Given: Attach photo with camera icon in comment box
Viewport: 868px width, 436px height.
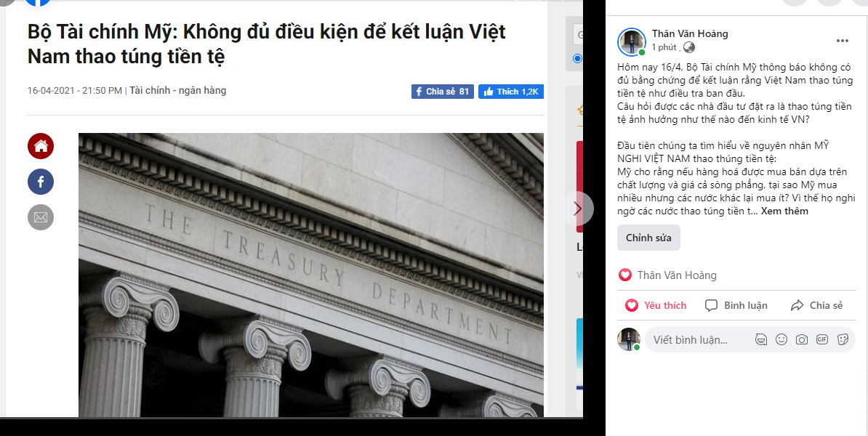Looking at the screenshot, I should point(802,340).
